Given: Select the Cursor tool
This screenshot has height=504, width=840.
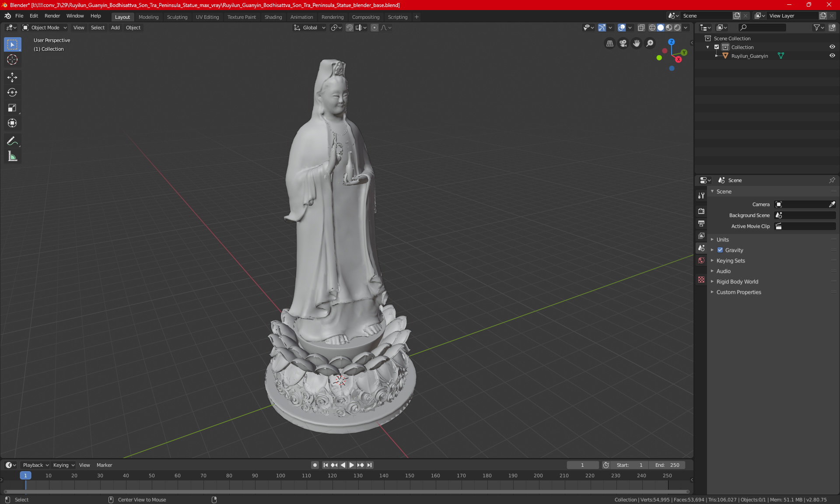Looking at the screenshot, I should (x=12, y=59).
